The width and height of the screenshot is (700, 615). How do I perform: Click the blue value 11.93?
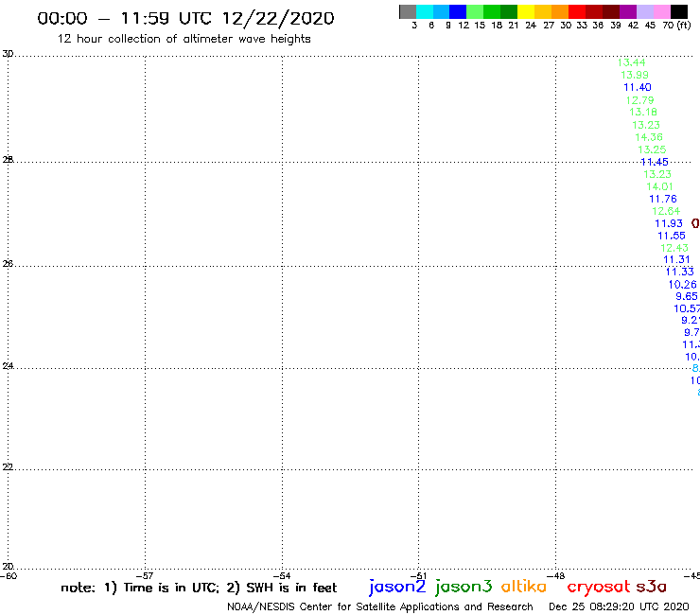coord(669,223)
